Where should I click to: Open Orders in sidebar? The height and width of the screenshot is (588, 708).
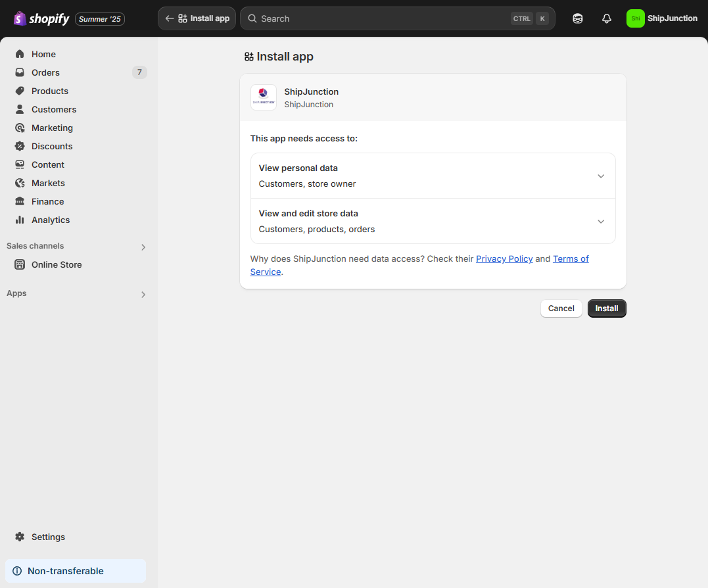[45, 73]
